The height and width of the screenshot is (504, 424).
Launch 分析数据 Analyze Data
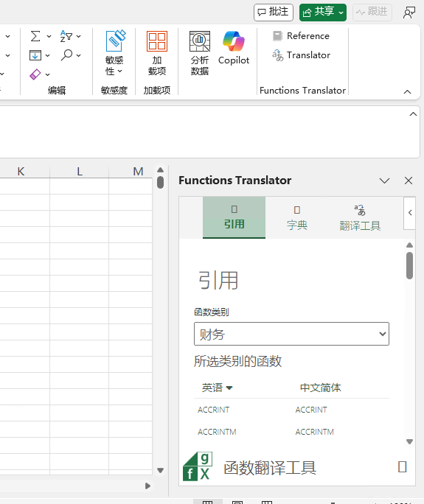coord(200,53)
